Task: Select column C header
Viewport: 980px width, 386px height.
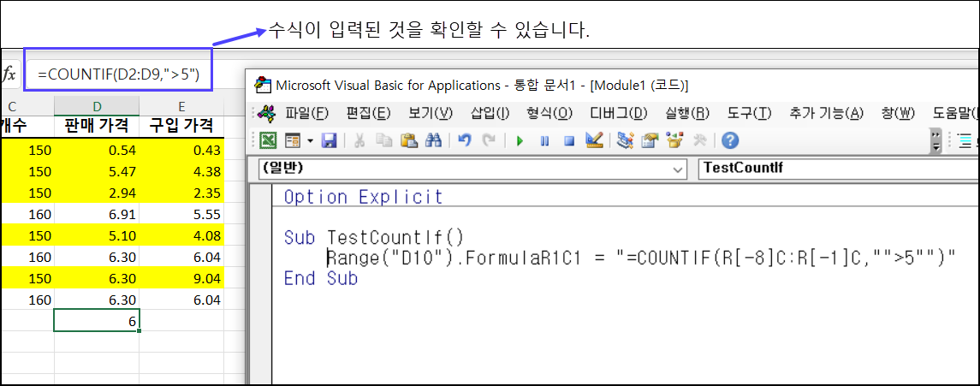Action: tap(27, 106)
